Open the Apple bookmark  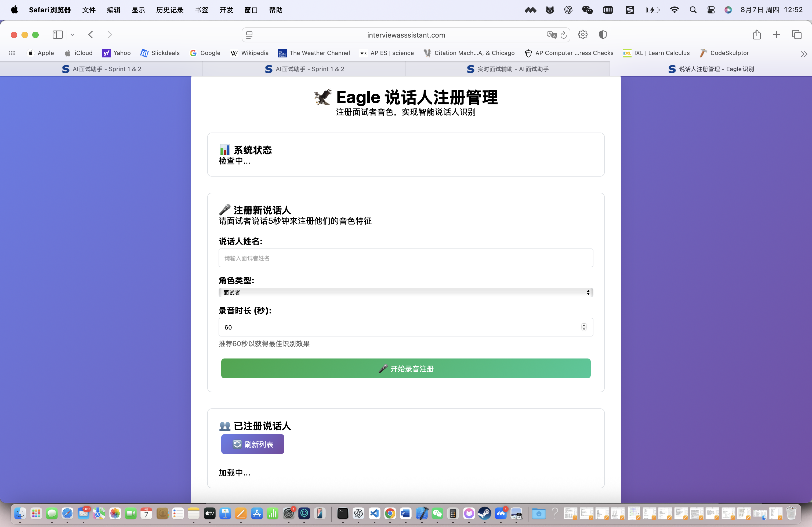pos(41,53)
